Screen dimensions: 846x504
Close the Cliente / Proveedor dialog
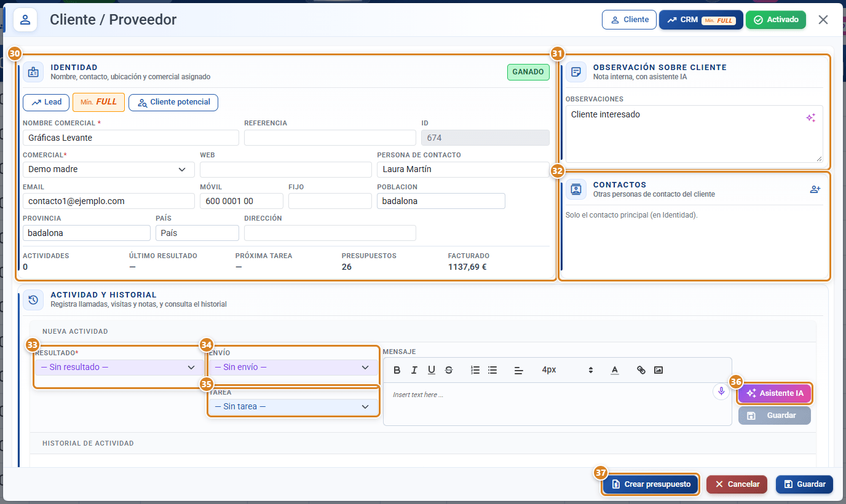pyautogui.click(x=823, y=20)
